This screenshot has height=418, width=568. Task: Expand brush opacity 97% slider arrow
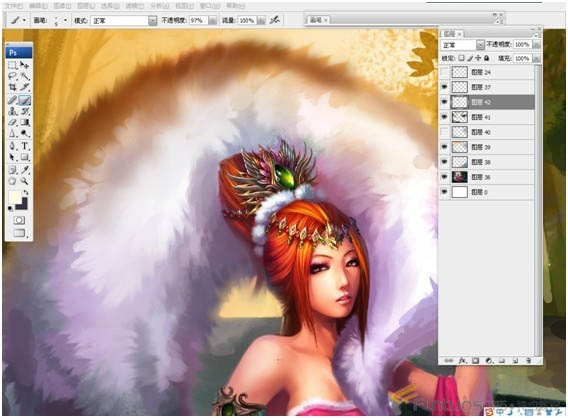[213, 21]
